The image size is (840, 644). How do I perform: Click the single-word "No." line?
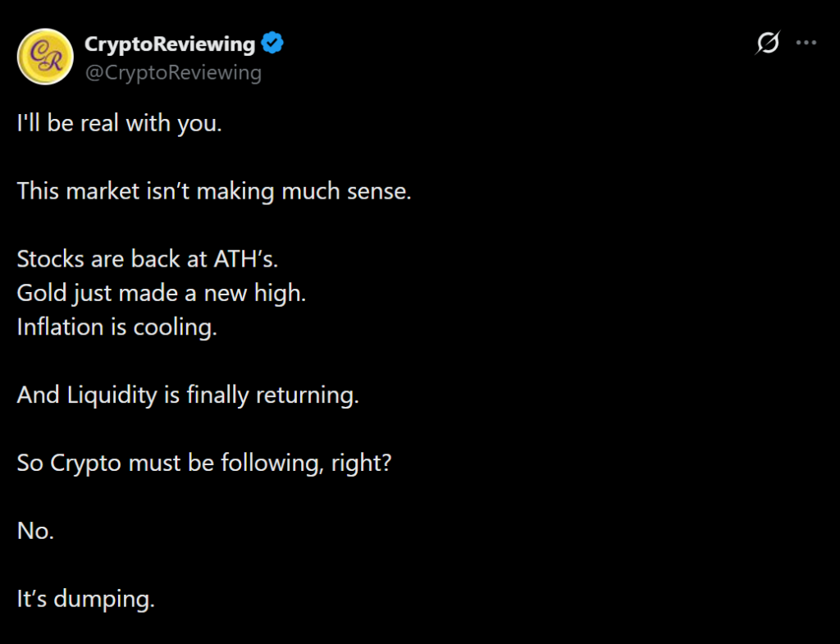(35, 531)
